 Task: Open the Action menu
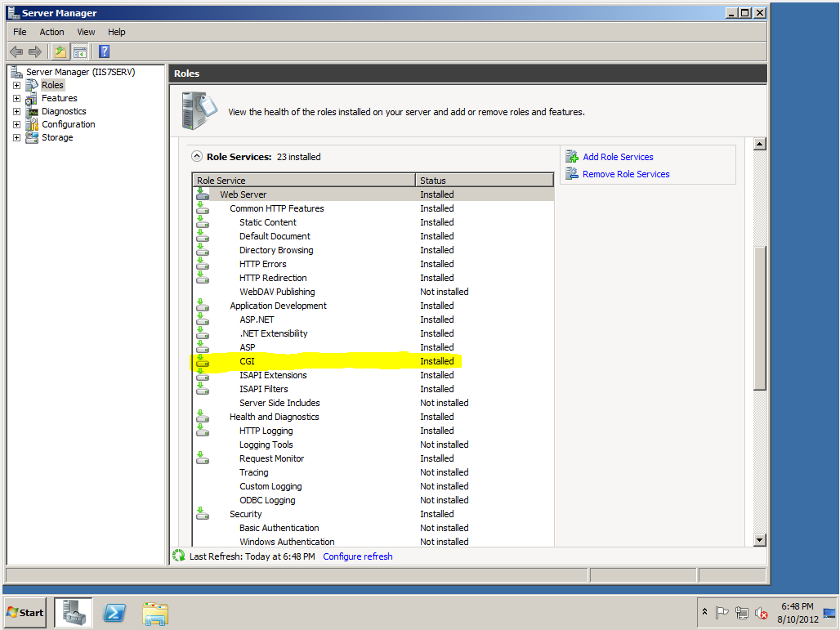tap(52, 32)
